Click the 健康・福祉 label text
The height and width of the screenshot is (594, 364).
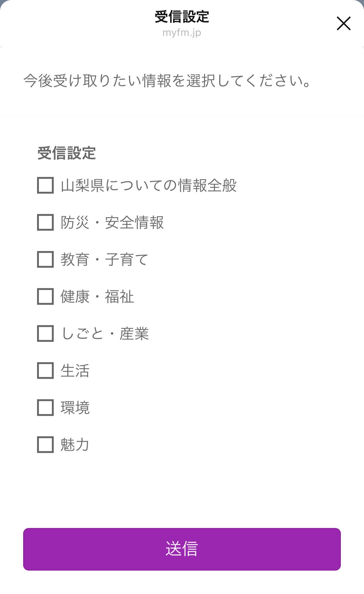click(97, 297)
